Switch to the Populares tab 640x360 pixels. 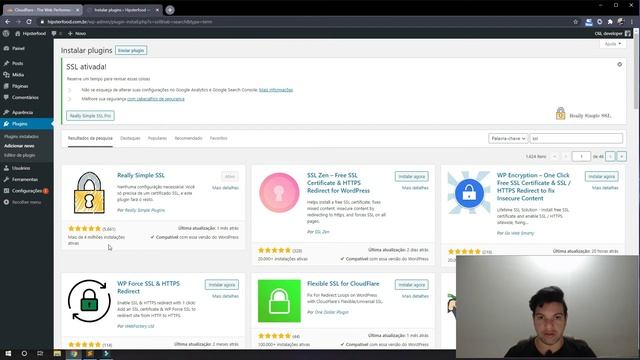tap(157, 138)
